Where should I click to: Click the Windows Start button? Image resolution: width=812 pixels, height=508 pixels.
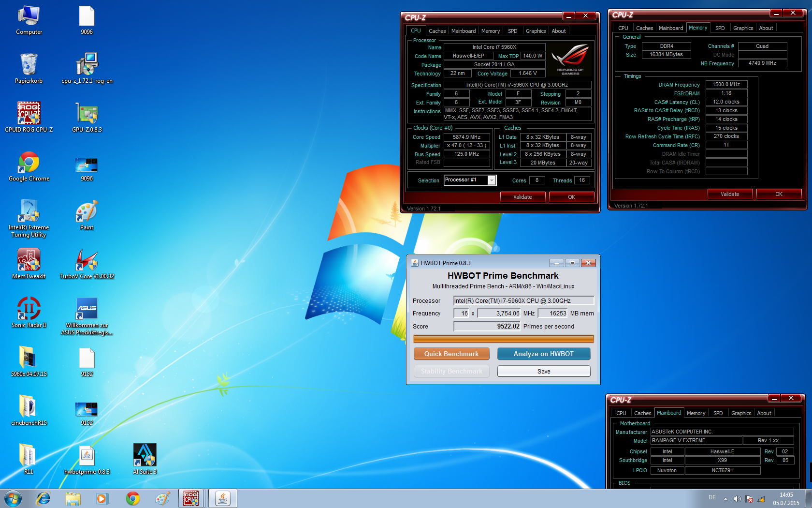click(13, 498)
